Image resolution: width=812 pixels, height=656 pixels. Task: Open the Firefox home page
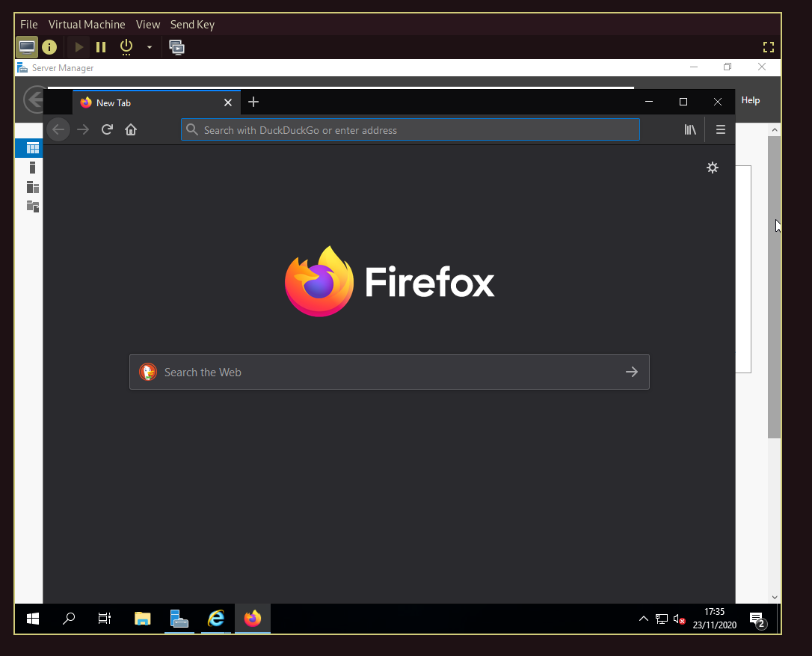[131, 129]
